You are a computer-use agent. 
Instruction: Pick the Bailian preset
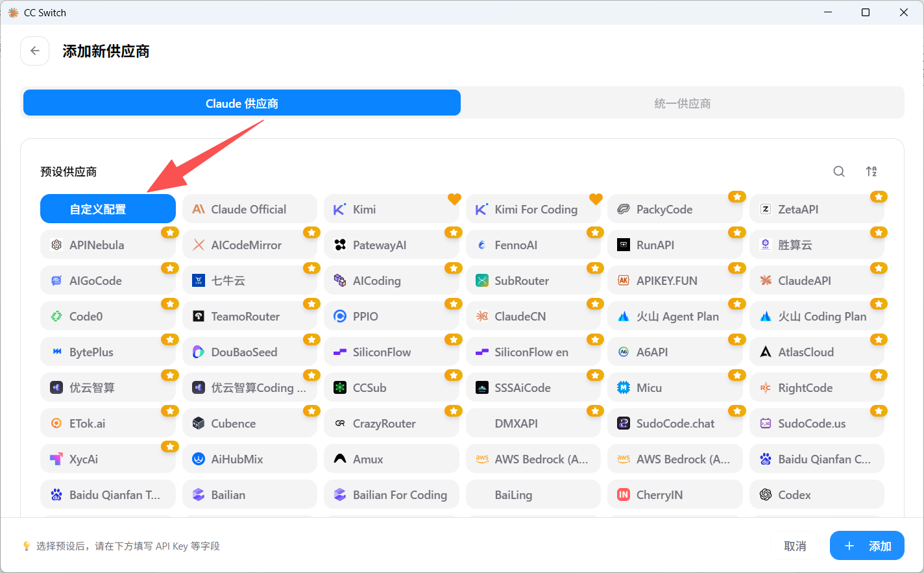(250, 494)
